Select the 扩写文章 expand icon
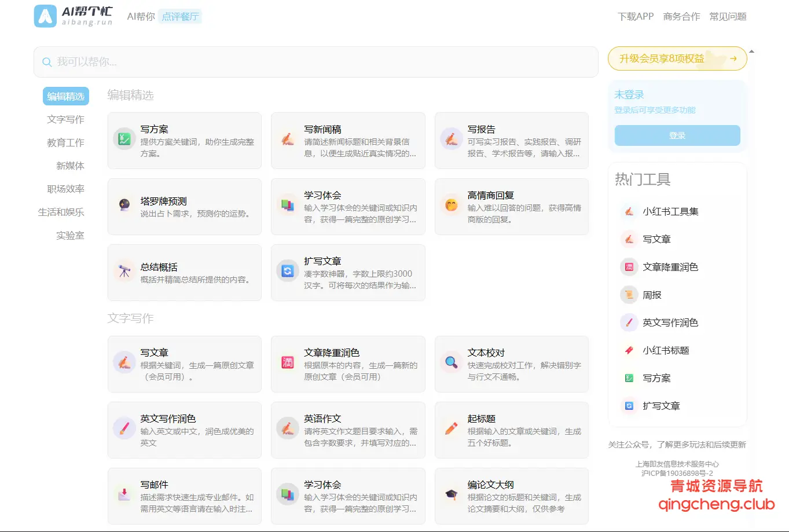 pyautogui.click(x=288, y=271)
